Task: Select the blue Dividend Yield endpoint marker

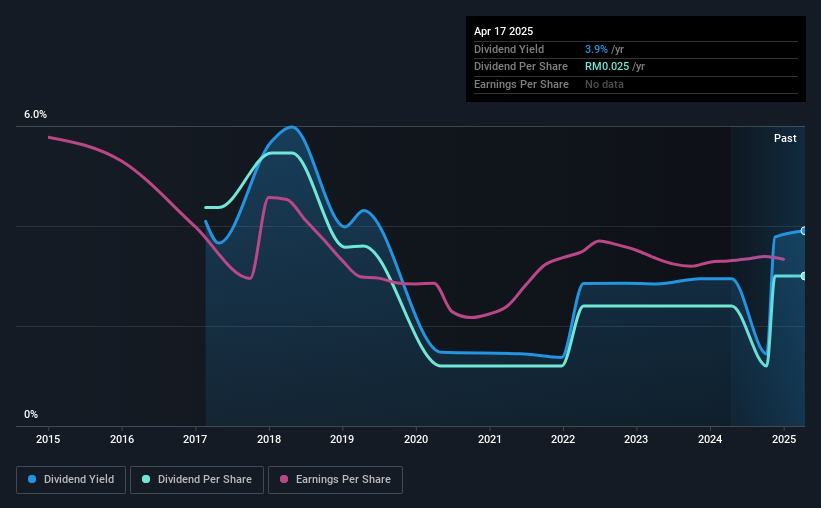Action: click(x=804, y=230)
